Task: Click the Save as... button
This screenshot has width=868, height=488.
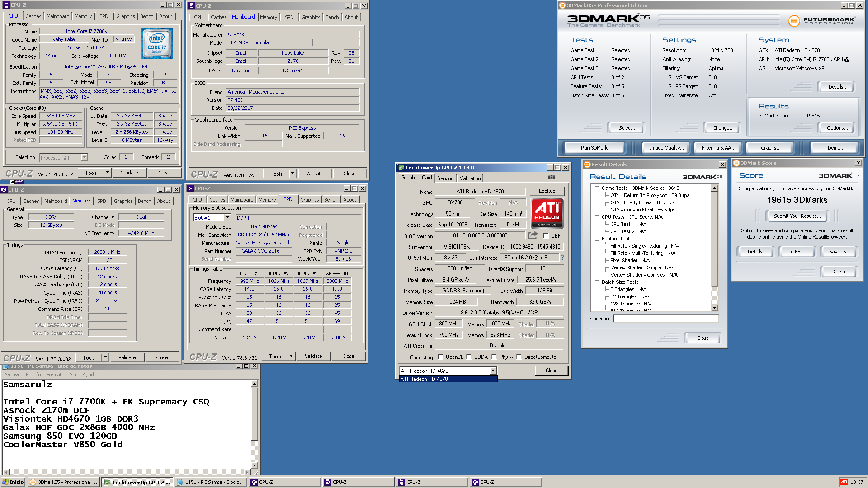Action: pos(840,252)
